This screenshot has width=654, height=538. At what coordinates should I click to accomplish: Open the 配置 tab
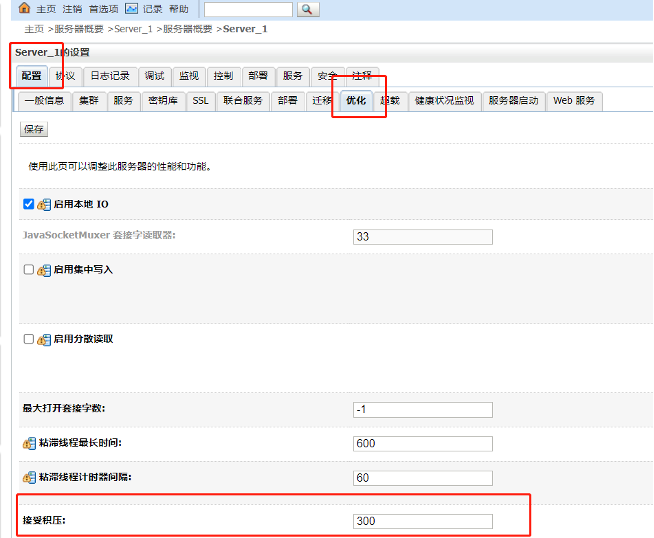pos(31,76)
